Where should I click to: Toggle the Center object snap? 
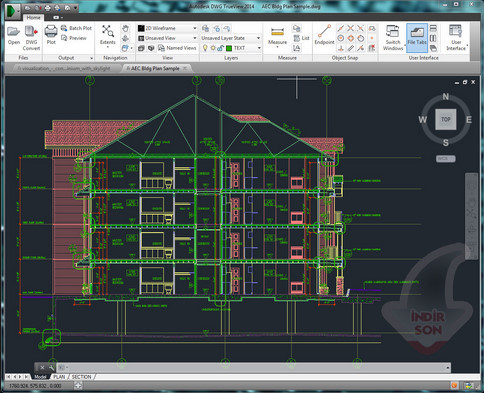click(341, 38)
